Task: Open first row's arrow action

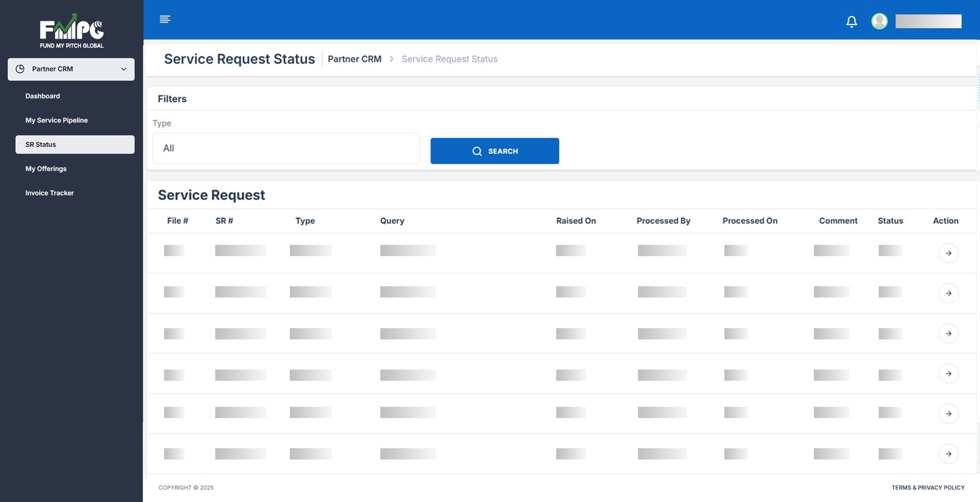Action: click(948, 253)
